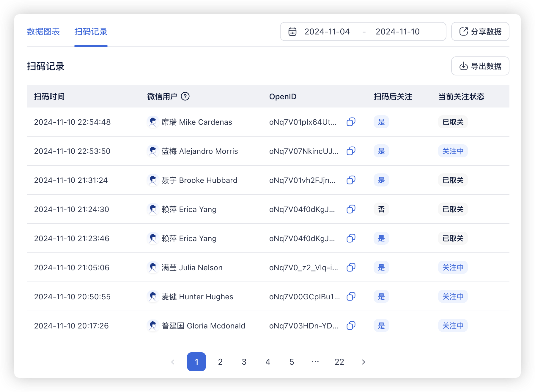
Task: Copy OpenID for Julia Nelson row
Action: click(351, 267)
